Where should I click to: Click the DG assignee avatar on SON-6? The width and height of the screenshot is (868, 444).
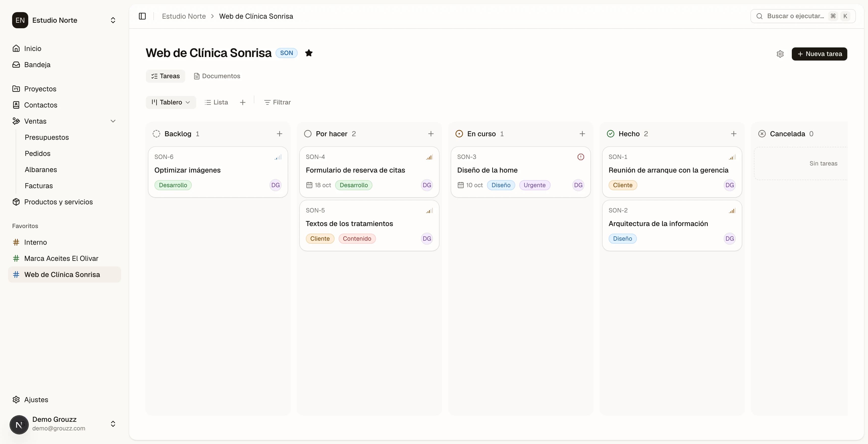tap(275, 185)
